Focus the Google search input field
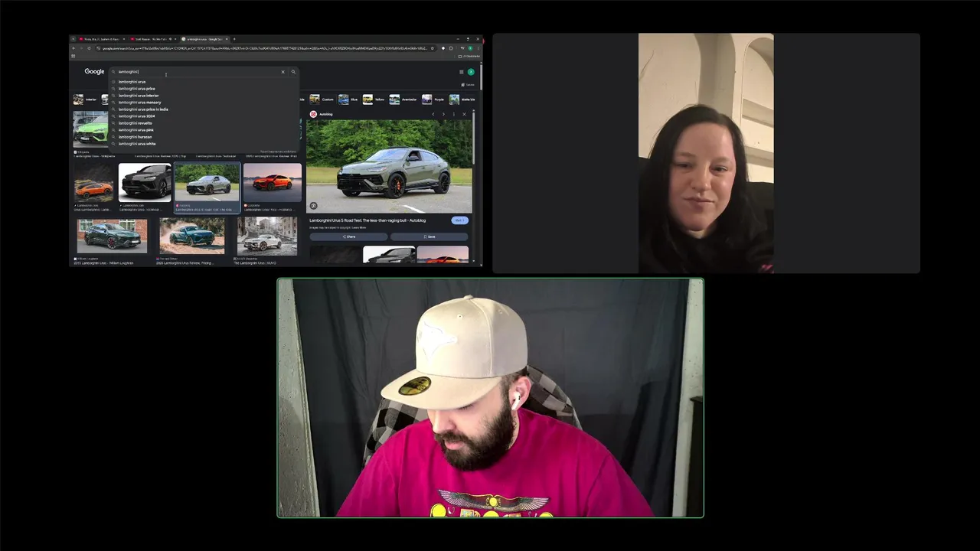 [x=198, y=72]
